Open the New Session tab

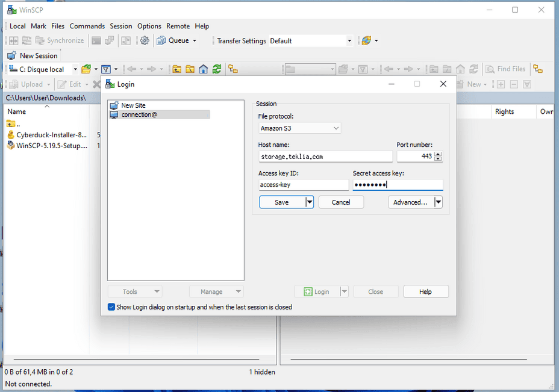coord(33,55)
